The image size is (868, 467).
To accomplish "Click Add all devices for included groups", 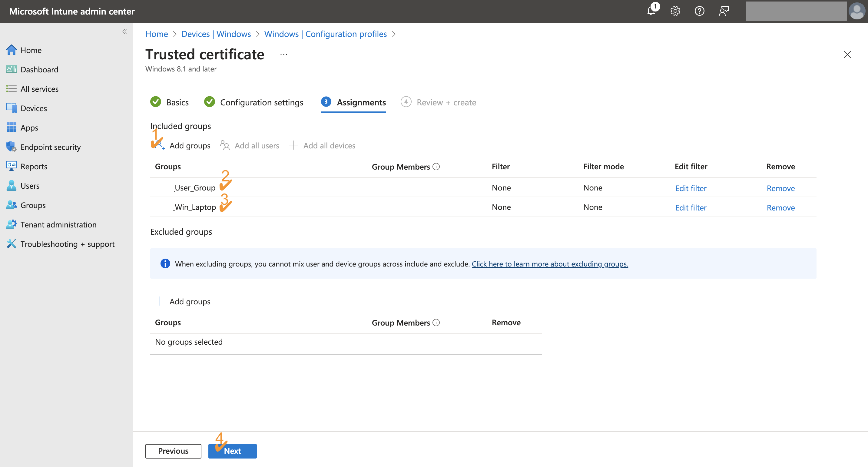I will [329, 145].
